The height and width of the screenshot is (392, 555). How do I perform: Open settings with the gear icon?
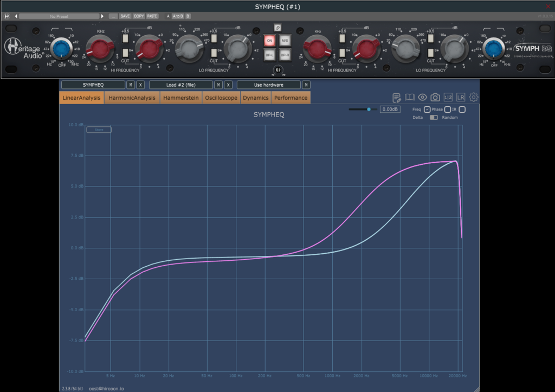point(473,97)
